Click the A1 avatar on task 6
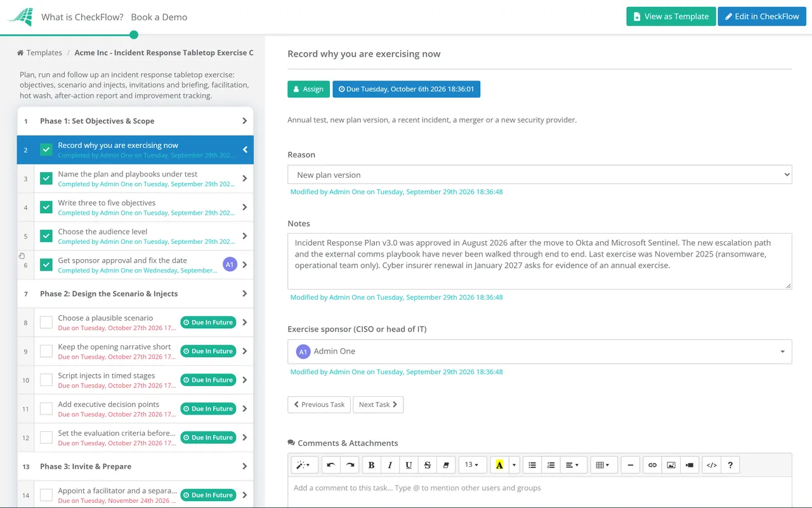Screen dimensions: 812x508 [230, 265]
